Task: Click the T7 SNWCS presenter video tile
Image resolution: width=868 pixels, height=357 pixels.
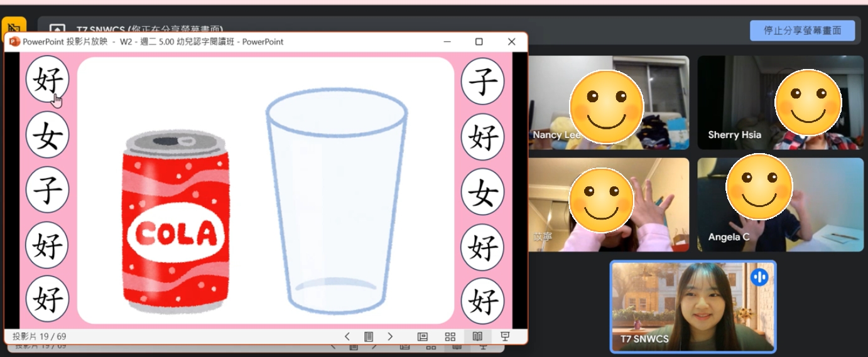Action: [x=693, y=307]
